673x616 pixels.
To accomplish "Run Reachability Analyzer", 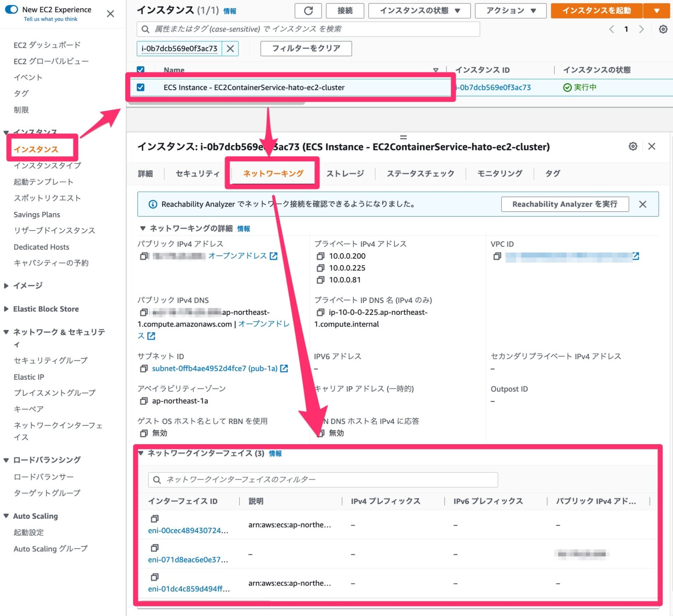I will (x=564, y=204).
